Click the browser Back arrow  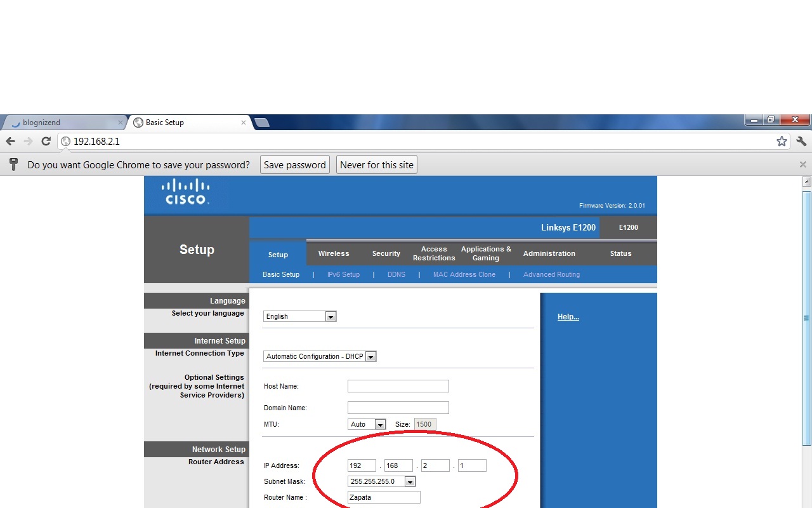click(x=10, y=141)
